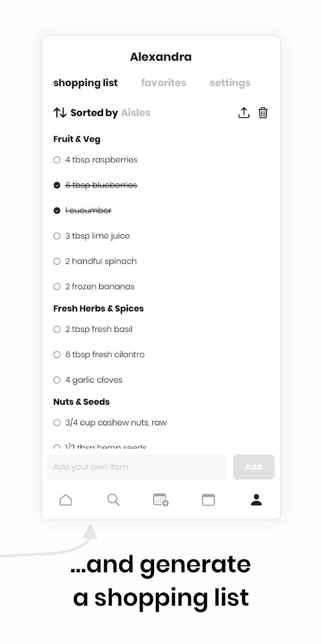
Task: Click the sort arrows icon
Action: 60,113
